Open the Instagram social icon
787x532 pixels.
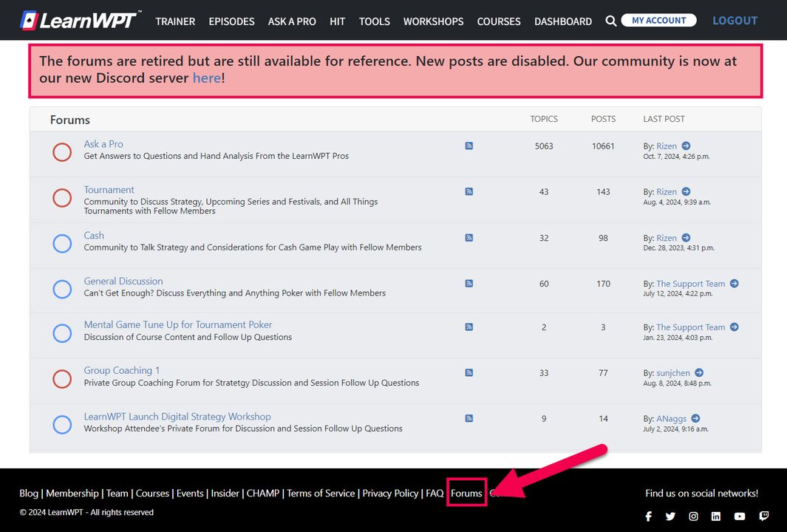point(693,516)
